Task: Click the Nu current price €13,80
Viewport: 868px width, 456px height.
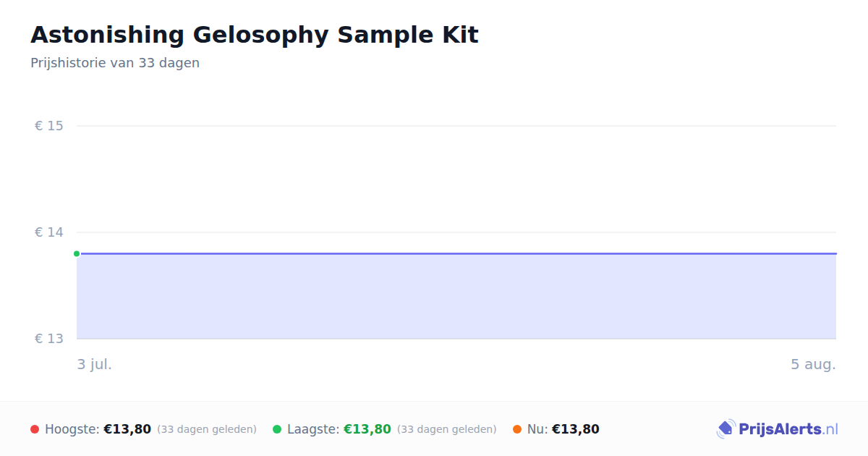Action: click(x=576, y=429)
